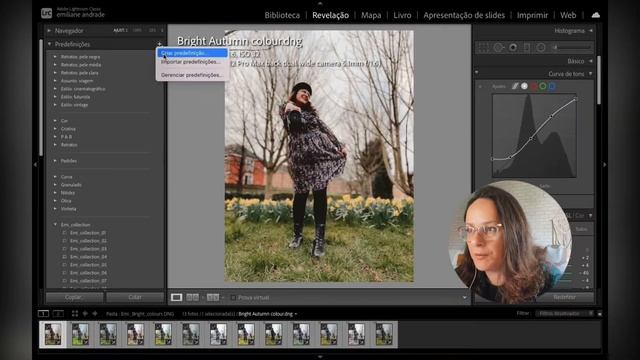Open Grid view icon above filmstrip
The height and width of the screenshot is (360, 640).
tap(75, 313)
